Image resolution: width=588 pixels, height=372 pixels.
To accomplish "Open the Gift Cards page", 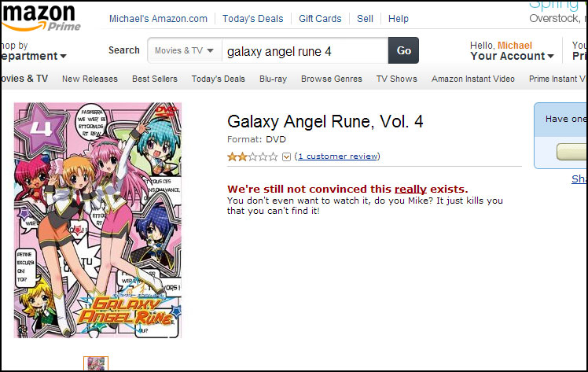I will 320,19.
